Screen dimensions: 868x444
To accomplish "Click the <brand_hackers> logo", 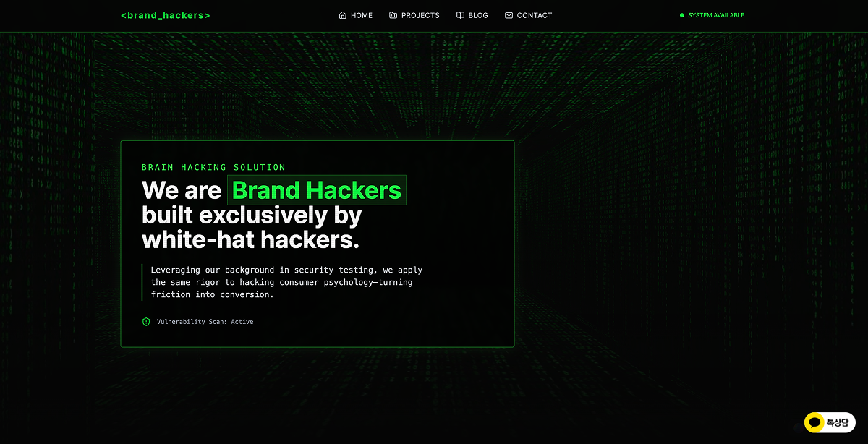I will click(x=166, y=15).
